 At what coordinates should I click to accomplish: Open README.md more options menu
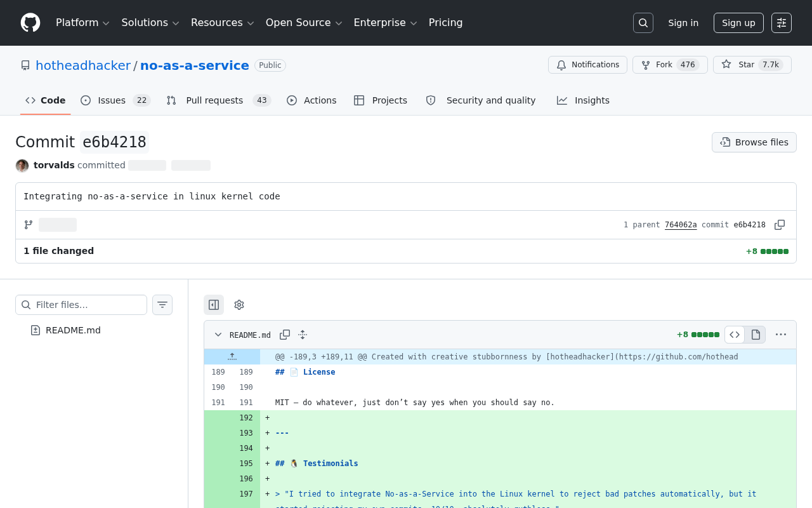tap(781, 335)
